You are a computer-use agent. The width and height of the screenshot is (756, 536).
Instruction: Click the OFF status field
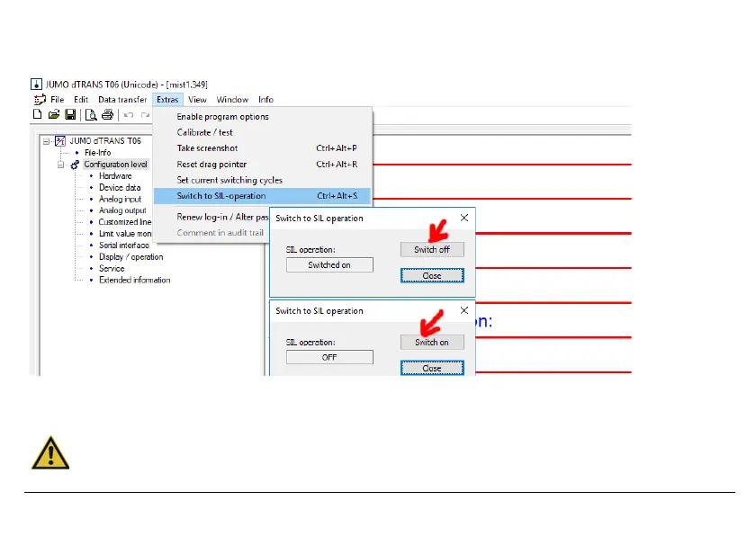coord(329,357)
